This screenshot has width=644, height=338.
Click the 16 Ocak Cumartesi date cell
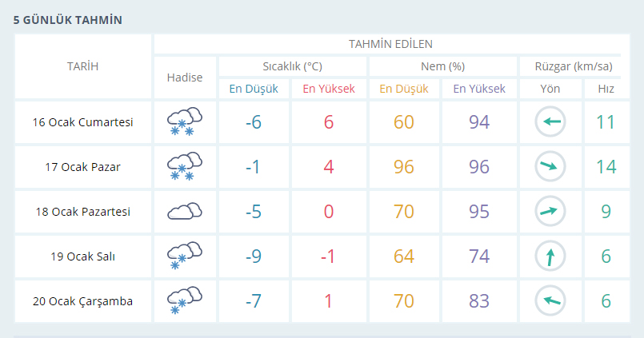pyautogui.click(x=82, y=122)
